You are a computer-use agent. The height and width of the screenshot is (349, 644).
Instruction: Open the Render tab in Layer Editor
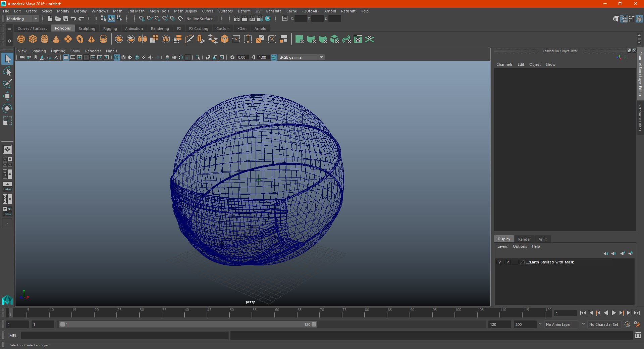tap(524, 239)
